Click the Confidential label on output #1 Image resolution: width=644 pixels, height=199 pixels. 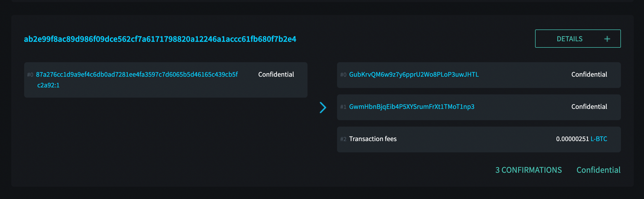(589, 107)
